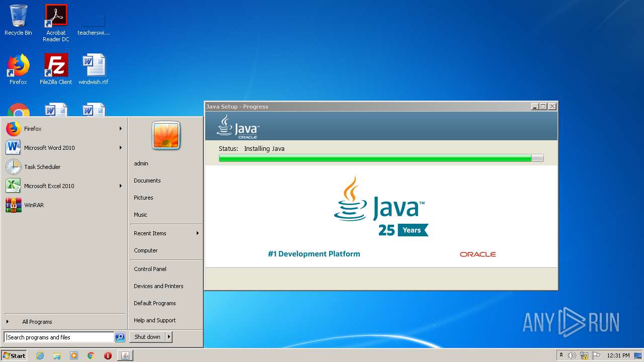644x362 pixels.
Task: Click the Firefox icon in Start menu
Action: [14, 129]
